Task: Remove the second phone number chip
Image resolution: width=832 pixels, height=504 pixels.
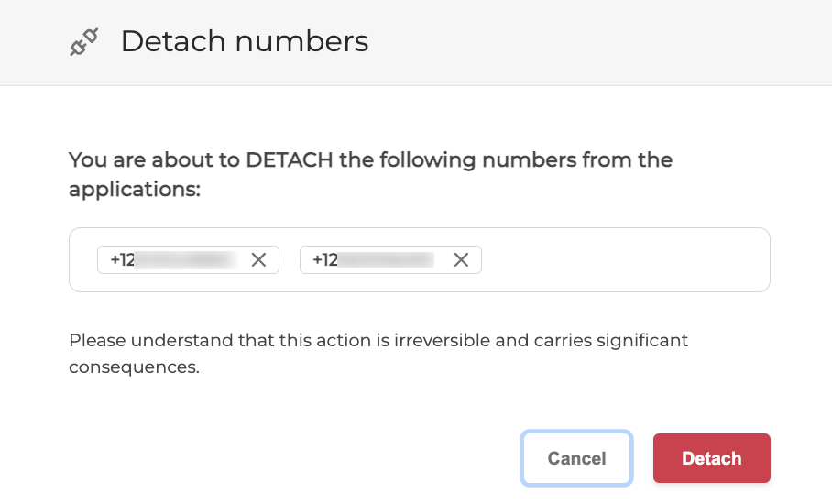Action: click(x=461, y=260)
